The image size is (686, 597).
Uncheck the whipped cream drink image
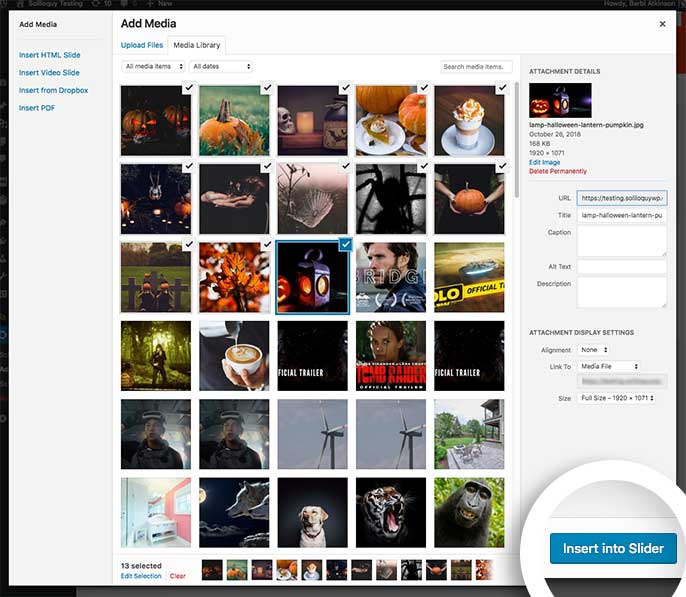(502, 87)
